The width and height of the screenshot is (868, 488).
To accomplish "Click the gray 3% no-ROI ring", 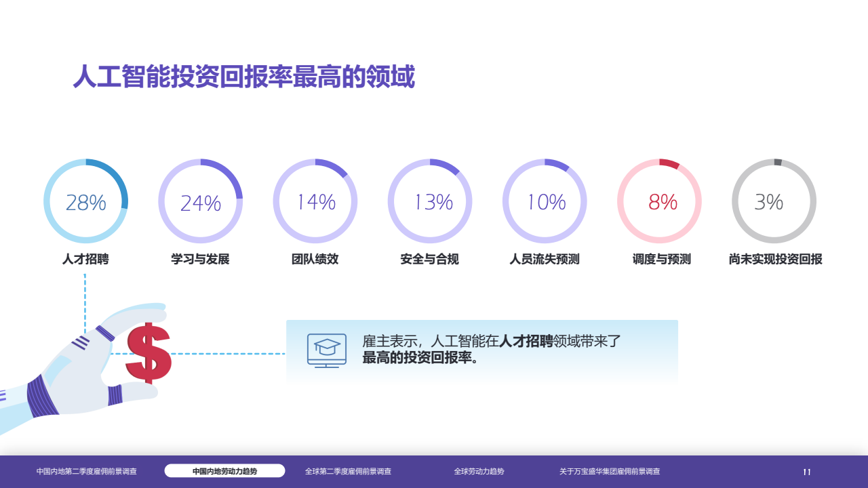I will point(774,201).
